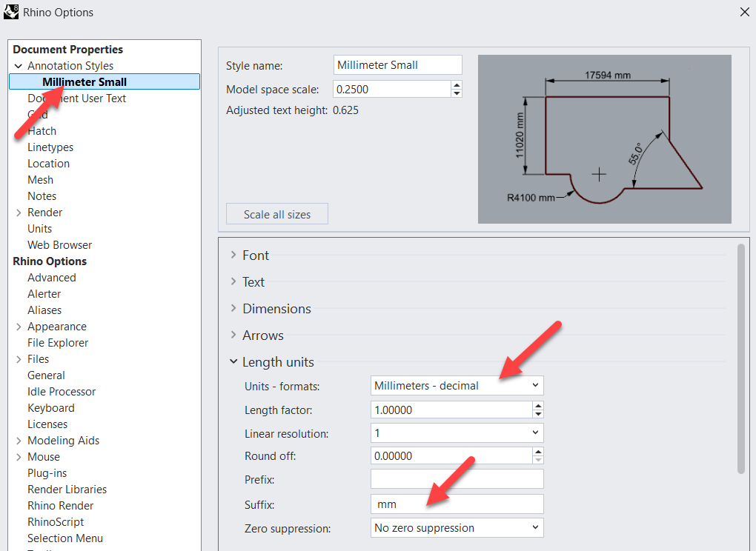Open the Rhino Render options page

click(x=60, y=506)
